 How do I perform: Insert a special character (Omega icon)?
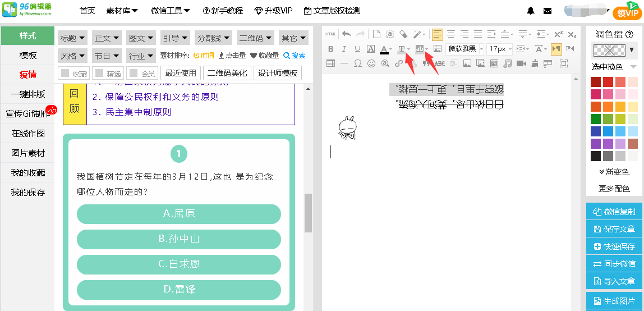358,63
